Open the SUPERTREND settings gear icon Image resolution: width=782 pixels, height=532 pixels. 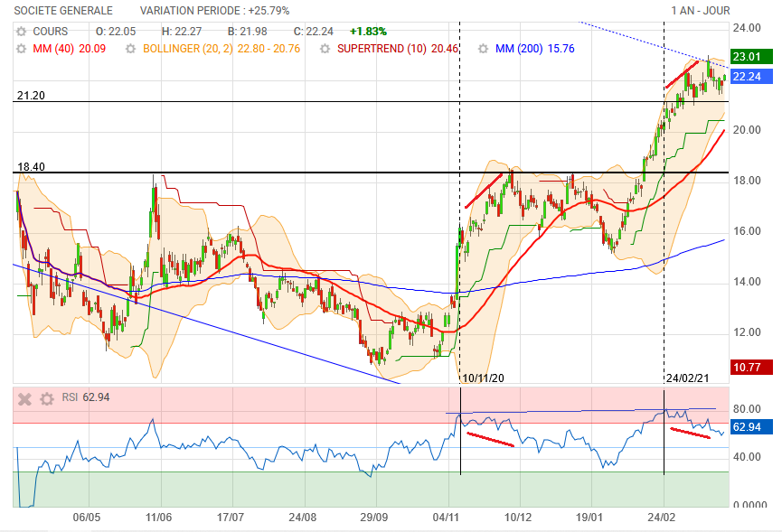325,49
